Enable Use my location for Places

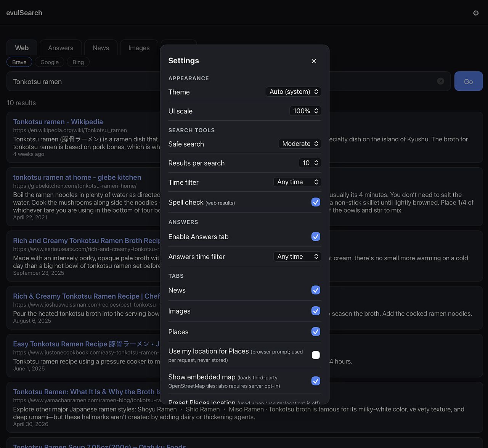316,355
